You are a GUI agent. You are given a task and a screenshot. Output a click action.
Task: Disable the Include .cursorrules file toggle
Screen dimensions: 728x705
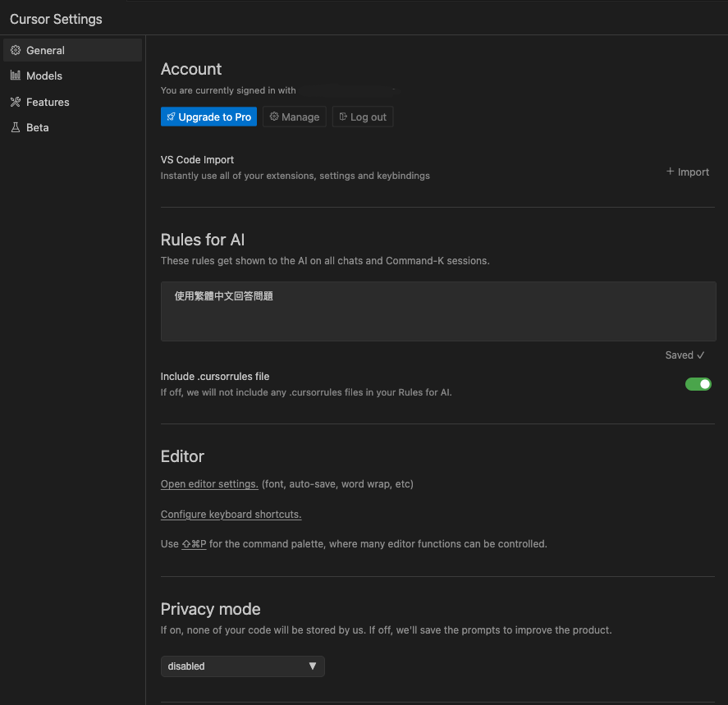698,384
